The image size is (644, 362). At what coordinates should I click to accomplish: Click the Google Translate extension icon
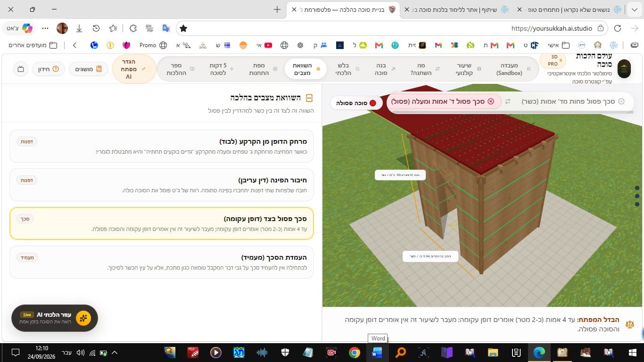(x=166, y=28)
